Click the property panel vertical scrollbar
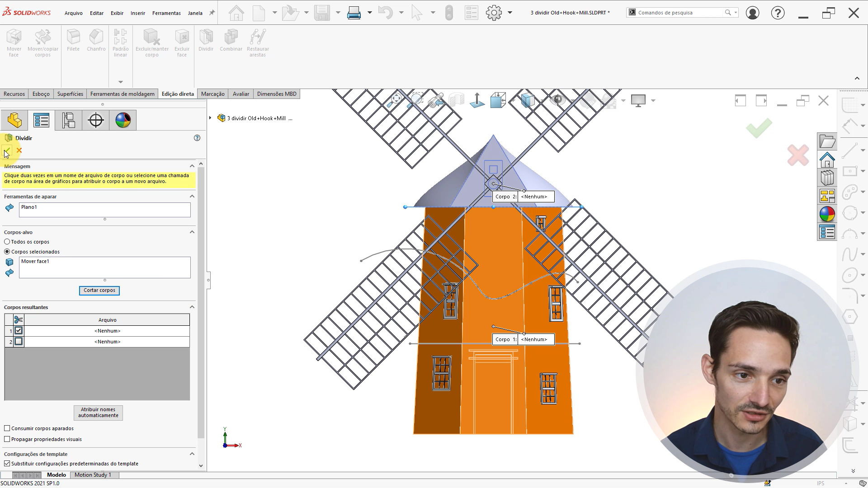 click(x=201, y=303)
